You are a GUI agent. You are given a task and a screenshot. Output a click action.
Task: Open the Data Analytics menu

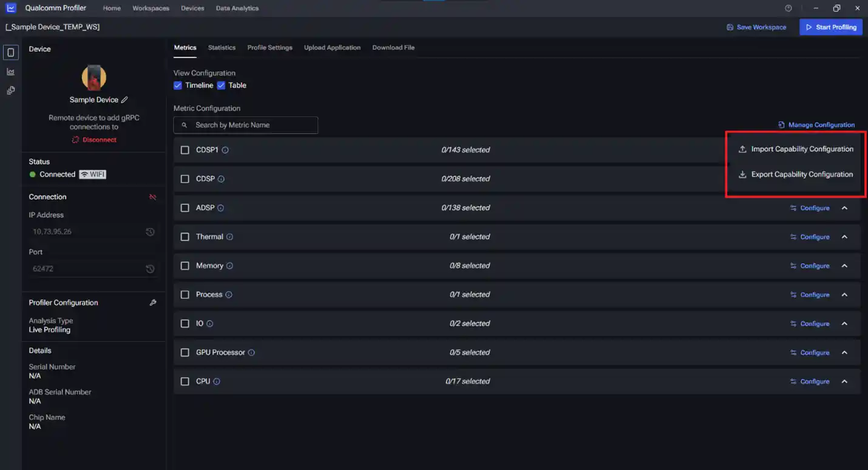click(237, 8)
